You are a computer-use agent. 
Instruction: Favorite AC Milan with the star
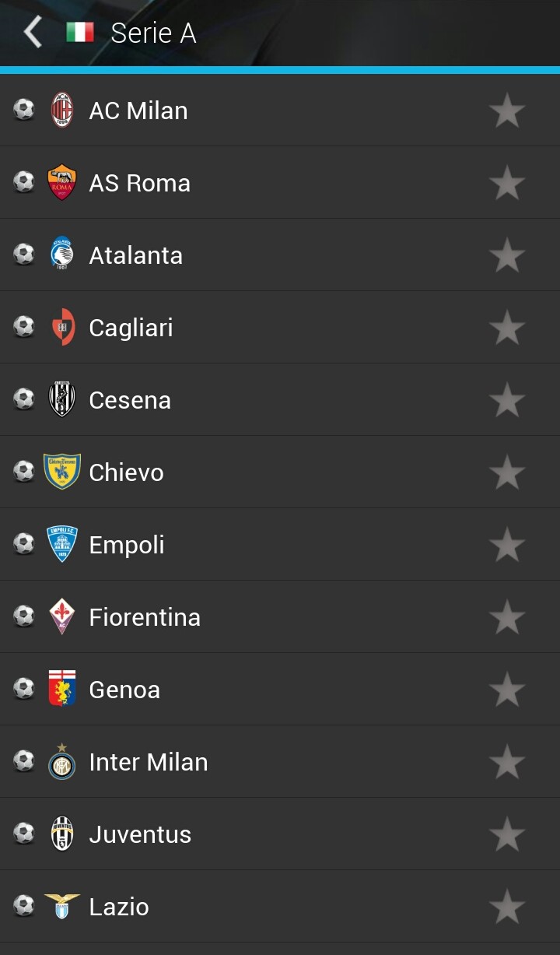[507, 111]
